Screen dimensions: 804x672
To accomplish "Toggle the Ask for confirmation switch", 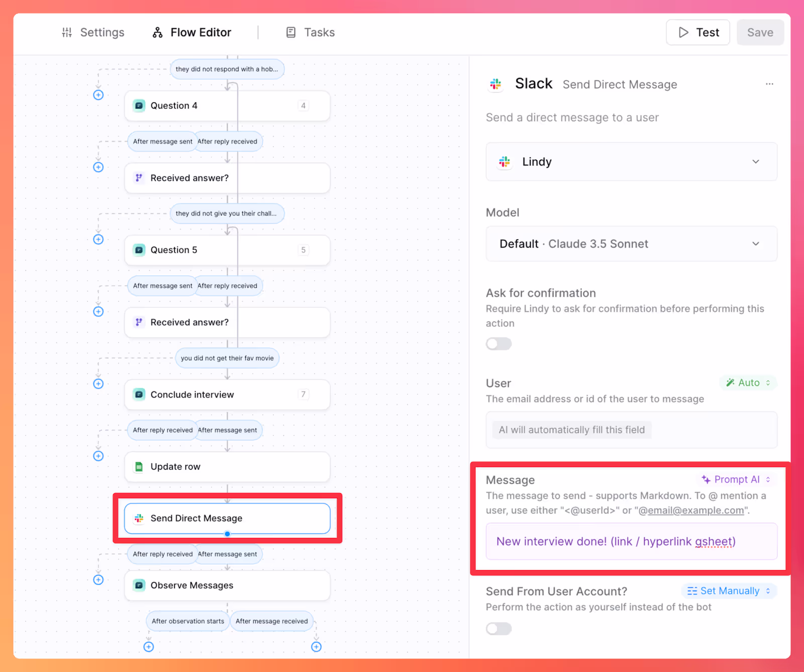I will click(x=499, y=344).
